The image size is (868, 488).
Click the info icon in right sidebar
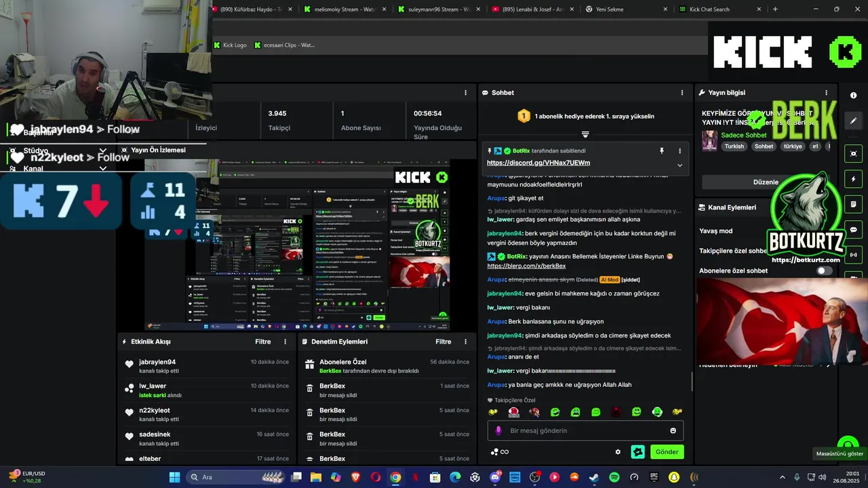854,96
